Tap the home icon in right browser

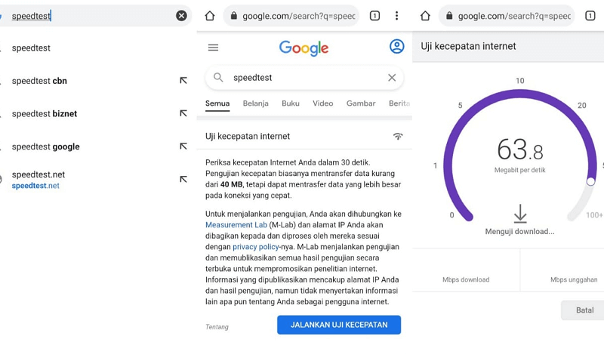425,16
